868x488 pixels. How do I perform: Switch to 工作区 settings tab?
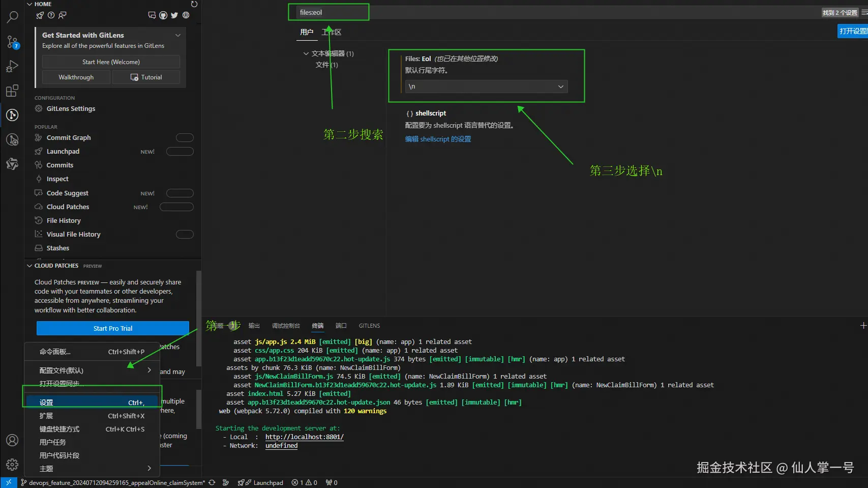tap(332, 32)
